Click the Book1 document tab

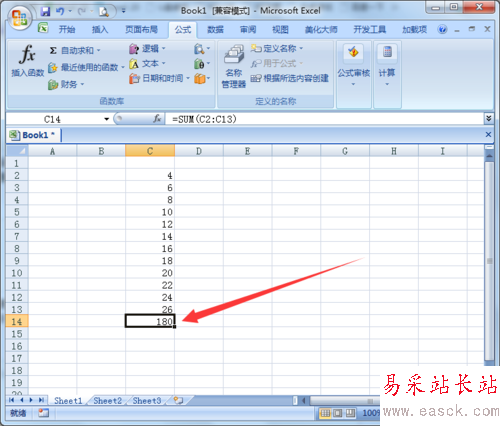point(33,135)
